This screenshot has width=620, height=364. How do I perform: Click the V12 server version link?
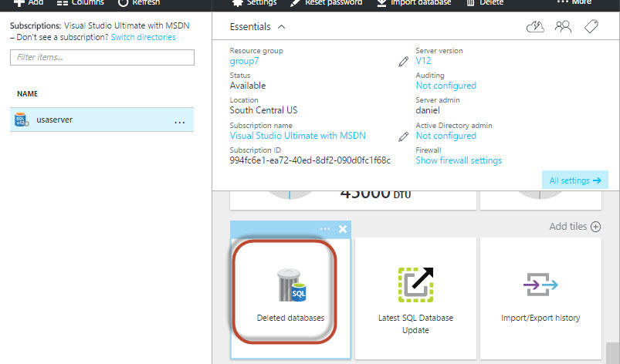tap(423, 61)
